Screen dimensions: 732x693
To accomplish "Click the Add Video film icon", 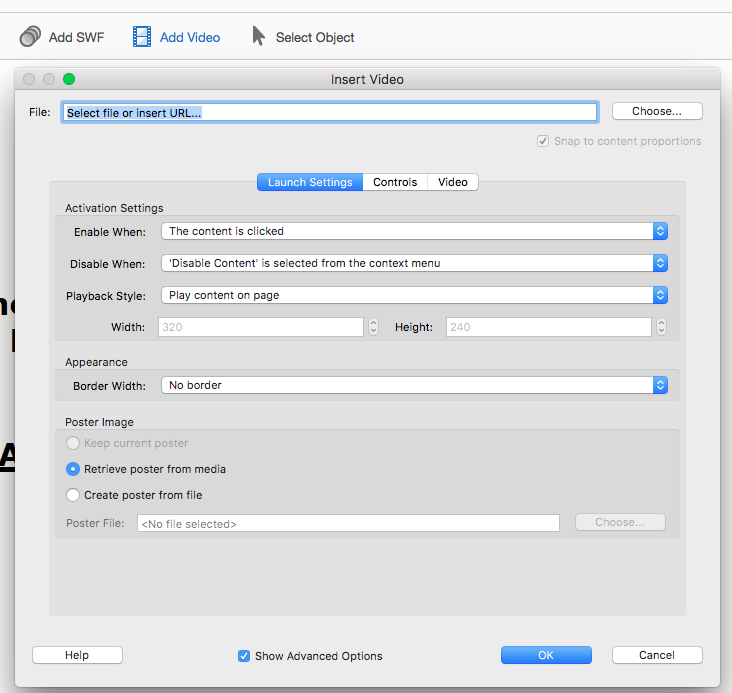I will (x=142, y=37).
